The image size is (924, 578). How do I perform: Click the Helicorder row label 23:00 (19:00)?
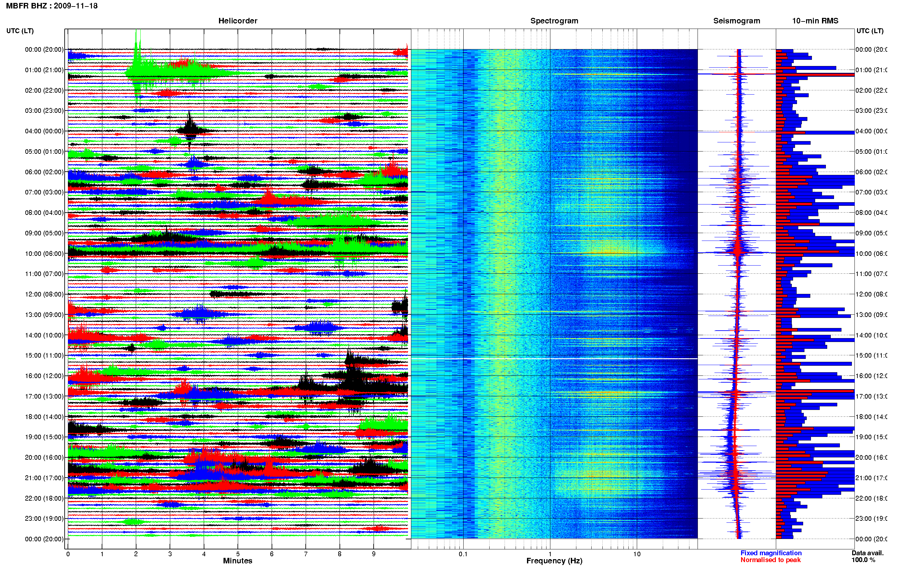click(x=44, y=519)
